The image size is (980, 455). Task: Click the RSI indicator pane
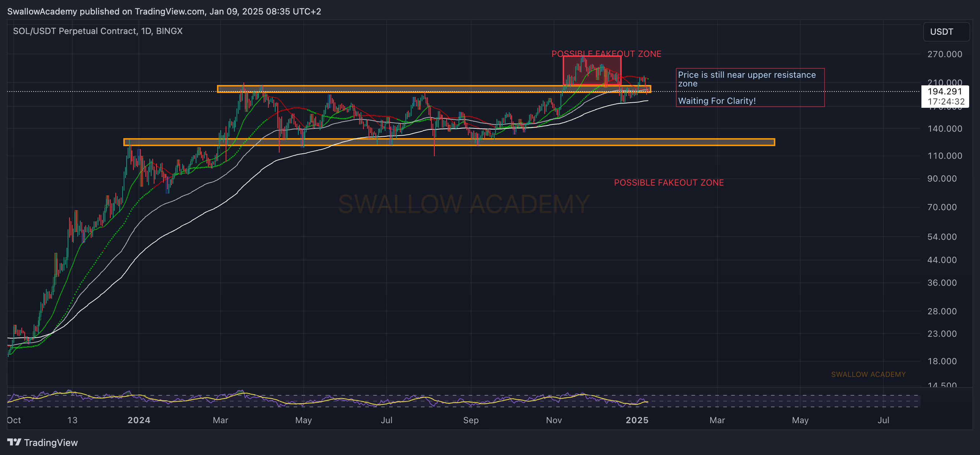click(463, 399)
